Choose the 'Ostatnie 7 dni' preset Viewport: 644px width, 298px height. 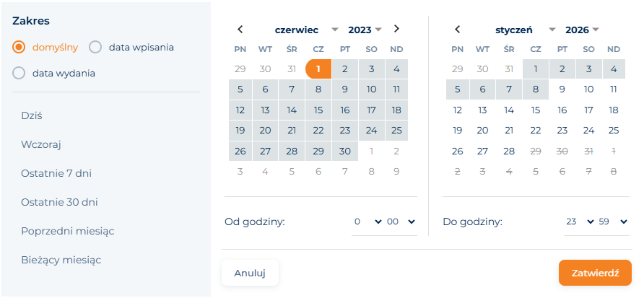click(56, 173)
